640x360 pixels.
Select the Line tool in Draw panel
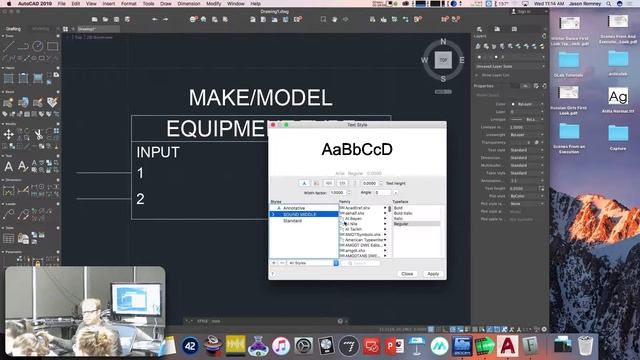[x=8, y=46]
